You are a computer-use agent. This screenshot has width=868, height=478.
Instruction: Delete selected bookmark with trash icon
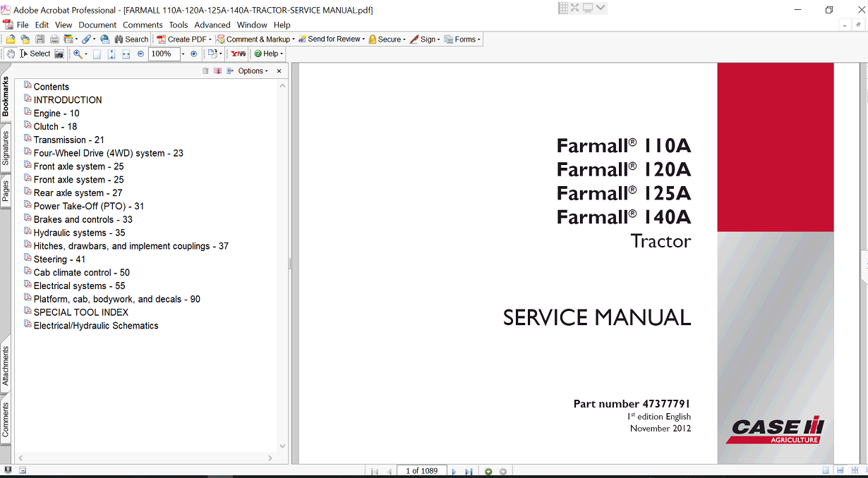coord(205,71)
